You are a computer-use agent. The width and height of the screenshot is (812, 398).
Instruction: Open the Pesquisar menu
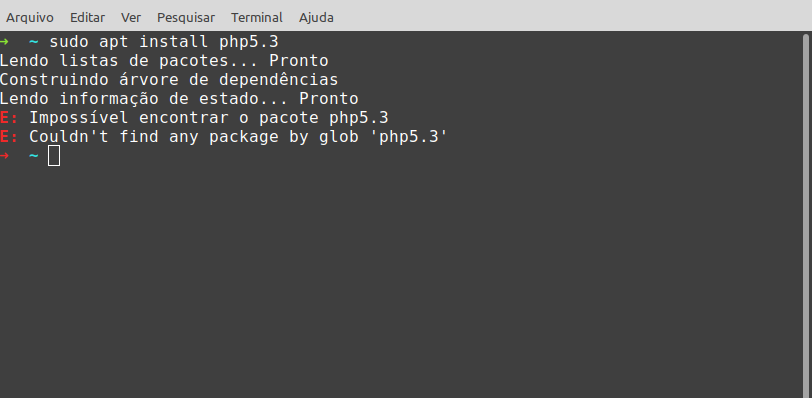186,18
